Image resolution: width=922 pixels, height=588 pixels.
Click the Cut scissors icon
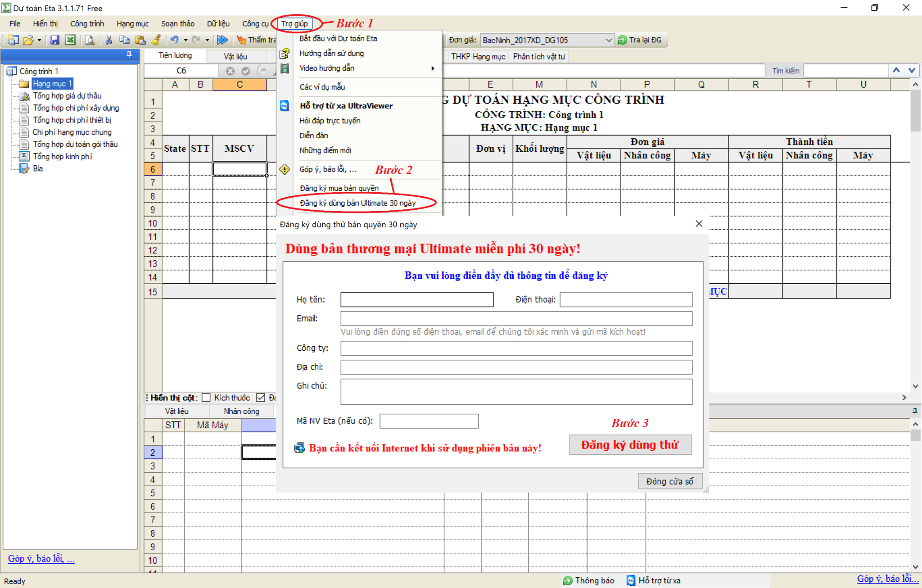pos(108,40)
